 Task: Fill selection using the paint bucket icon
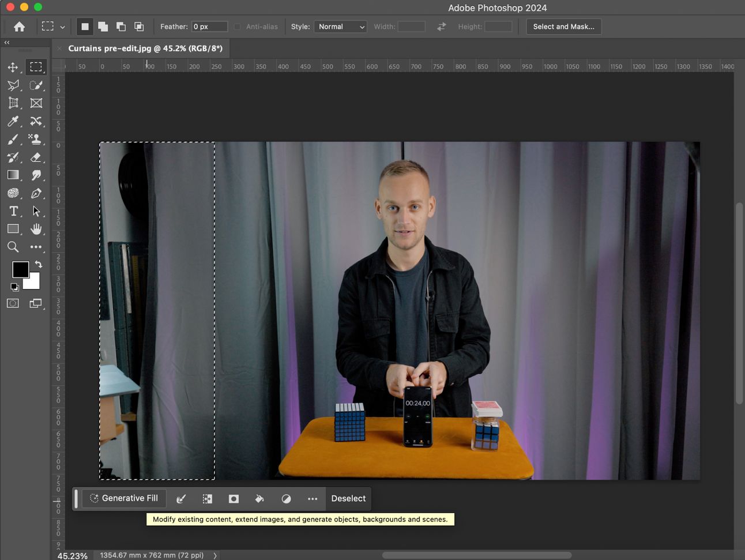coord(259,499)
